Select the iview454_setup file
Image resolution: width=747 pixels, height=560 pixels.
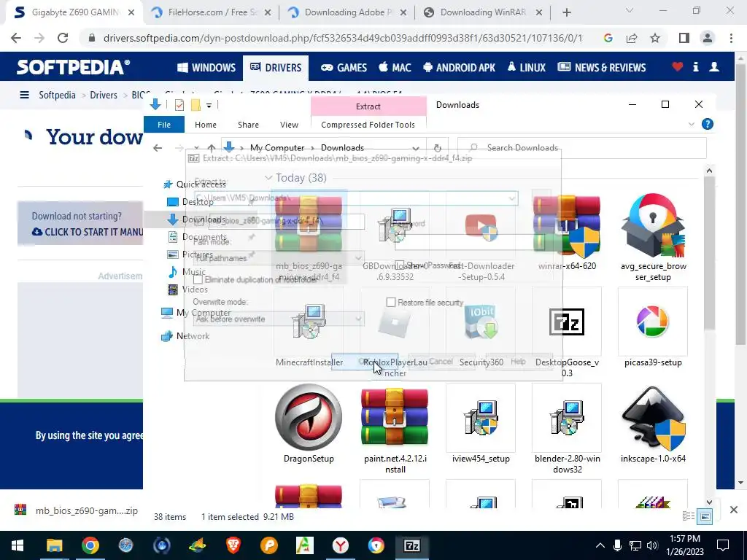coord(481,424)
